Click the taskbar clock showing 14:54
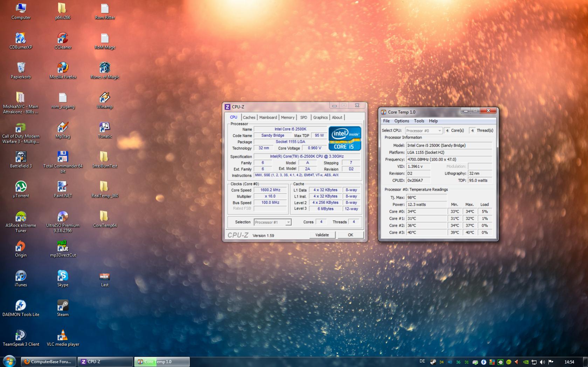Viewport: 588px width, 367px height. click(569, 362)
